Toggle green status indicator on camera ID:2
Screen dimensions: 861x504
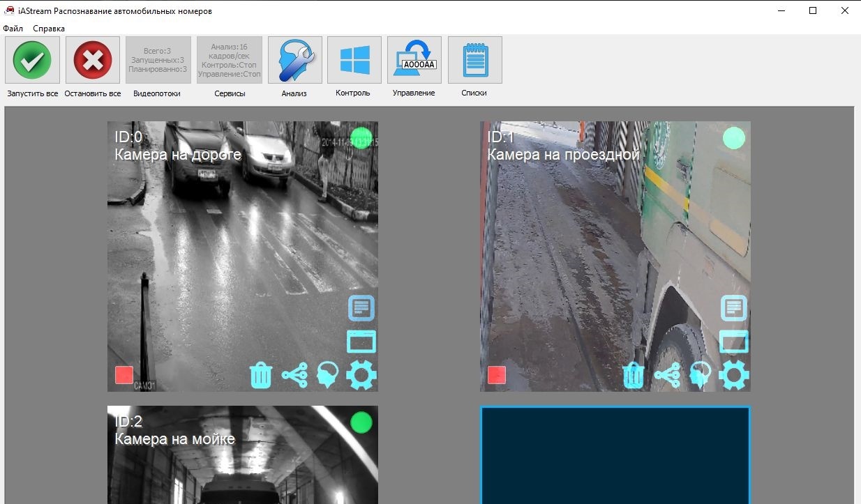pos(361,422)
